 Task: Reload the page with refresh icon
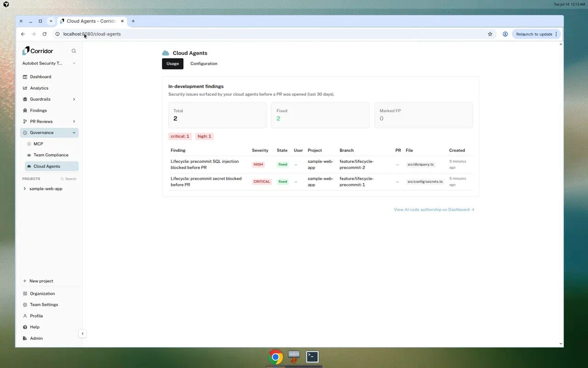coord(45,34)
